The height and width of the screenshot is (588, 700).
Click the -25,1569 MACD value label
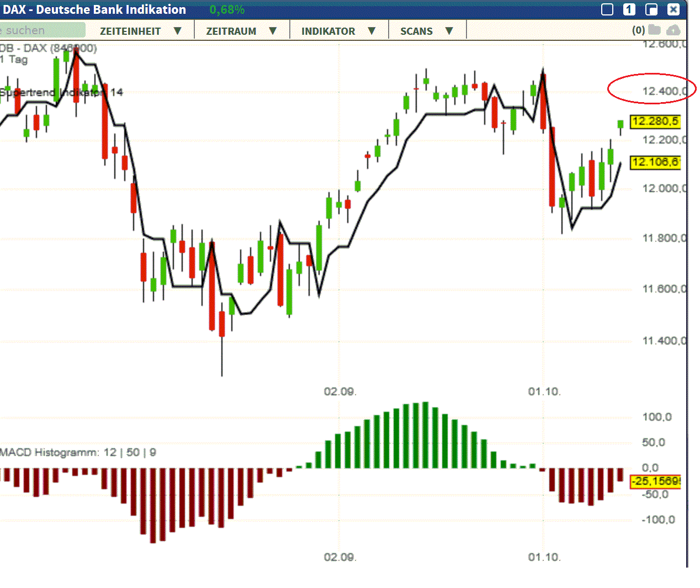(x=655, y=482)
